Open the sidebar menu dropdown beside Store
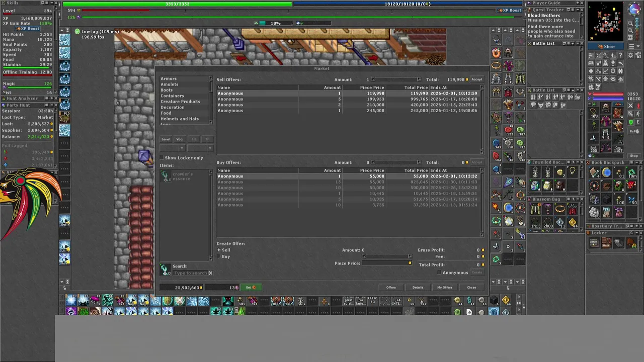The image size is (644, 362). click(634, 46)
